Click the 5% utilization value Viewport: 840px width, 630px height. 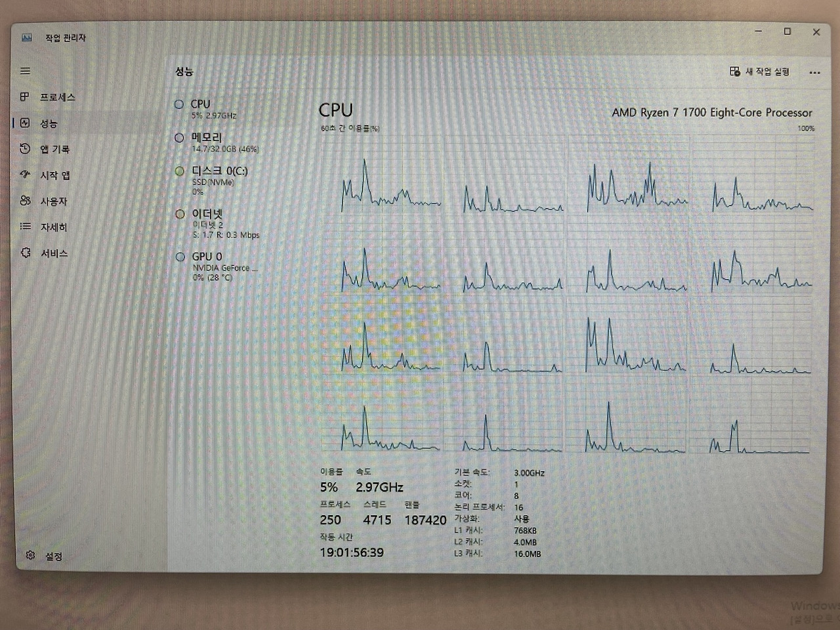click(329, 487)
